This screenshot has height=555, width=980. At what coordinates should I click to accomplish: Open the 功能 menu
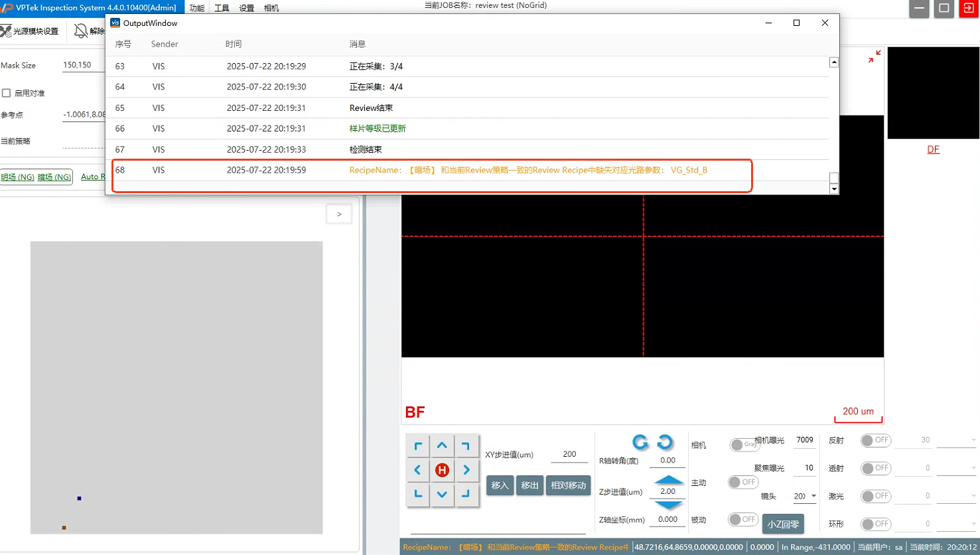click(x=197, y=8)
